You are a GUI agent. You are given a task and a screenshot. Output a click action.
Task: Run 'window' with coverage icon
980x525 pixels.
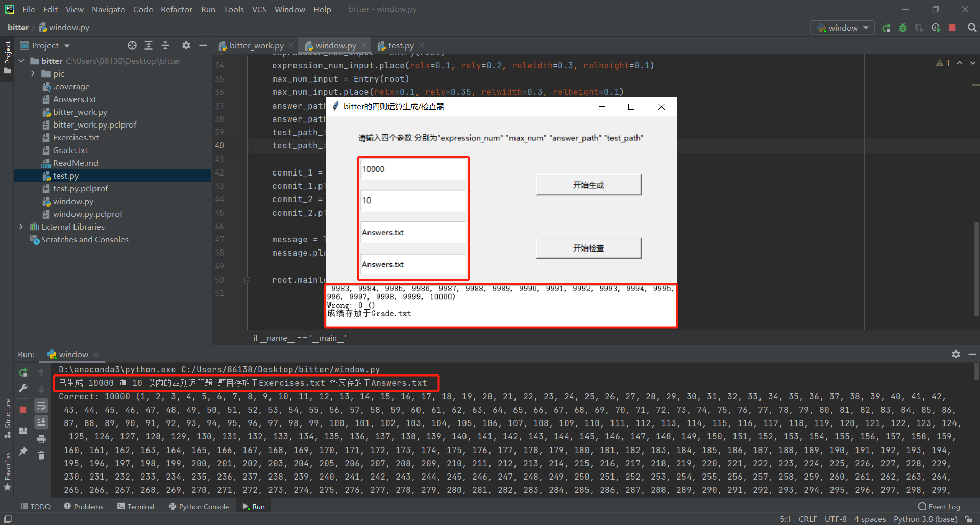[919, 28]
